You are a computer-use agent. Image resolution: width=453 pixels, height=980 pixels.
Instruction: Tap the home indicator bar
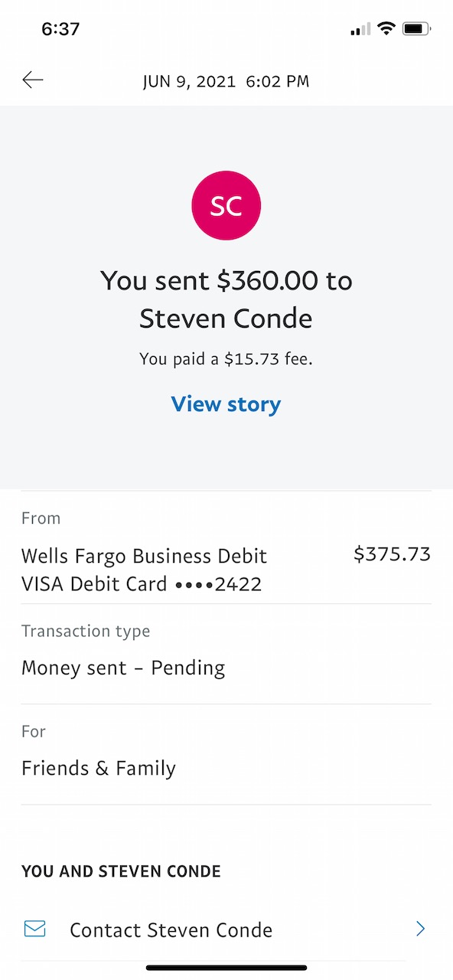click(x=226, y=969)
